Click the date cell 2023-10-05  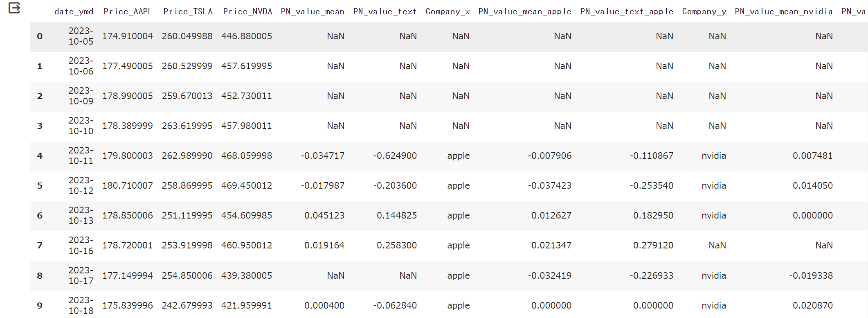(81, 36)
